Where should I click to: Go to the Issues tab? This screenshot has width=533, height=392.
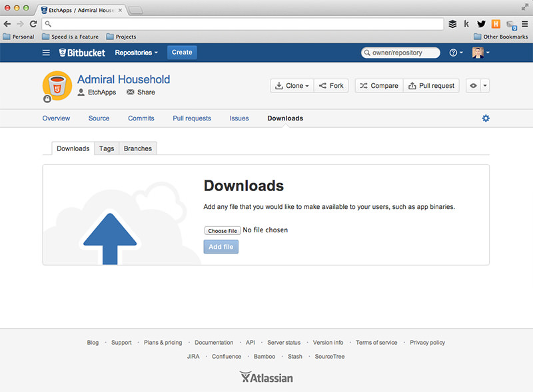coord(239,118)
